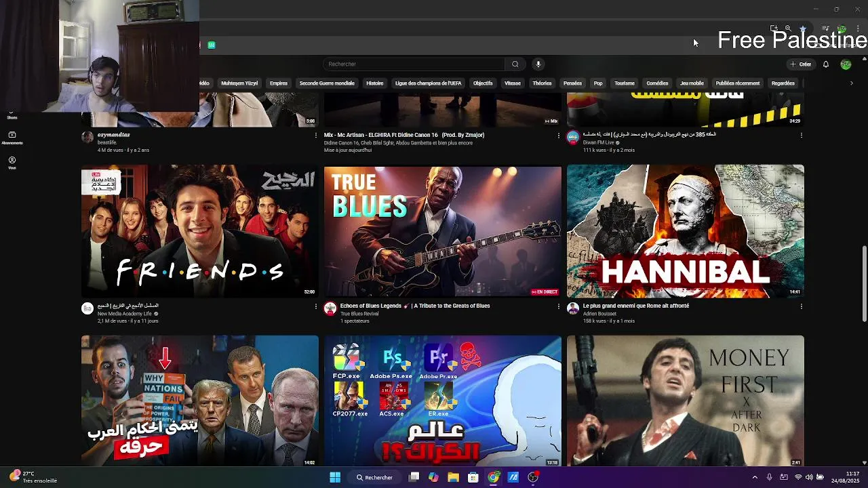
Task: Open options menu for ozymandias video
Action: point(315,135)
